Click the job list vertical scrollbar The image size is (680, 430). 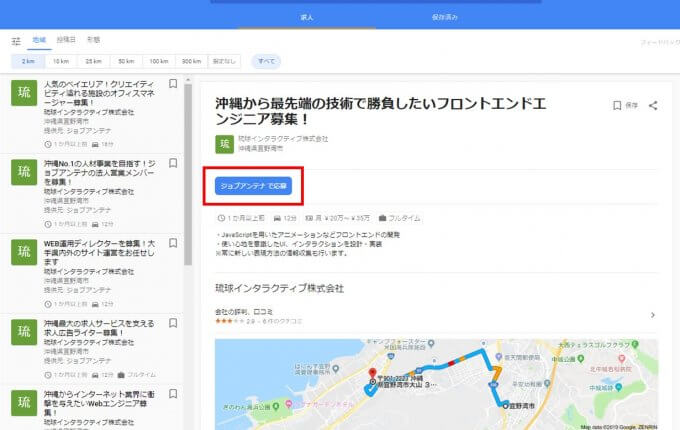tap(188, 173)
